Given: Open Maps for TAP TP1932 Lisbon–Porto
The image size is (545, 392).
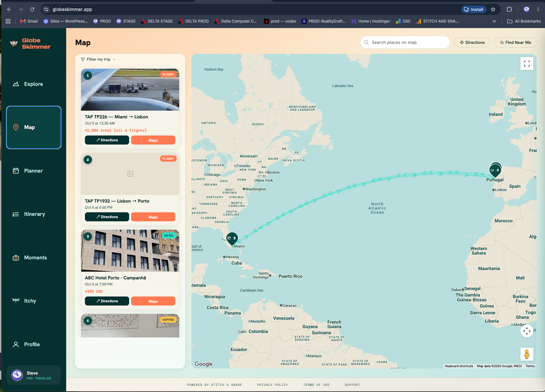Looking at the screenshot, I should point(153,217).
